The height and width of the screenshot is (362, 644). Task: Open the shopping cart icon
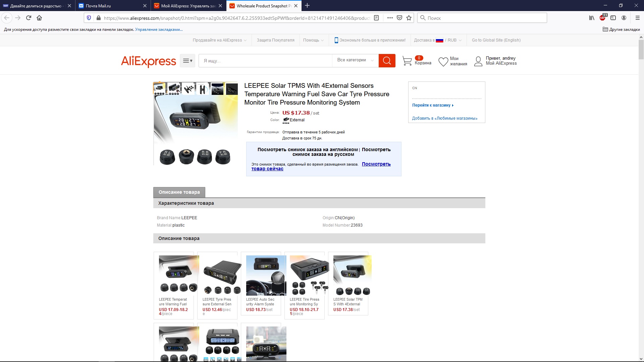(407, 61)
